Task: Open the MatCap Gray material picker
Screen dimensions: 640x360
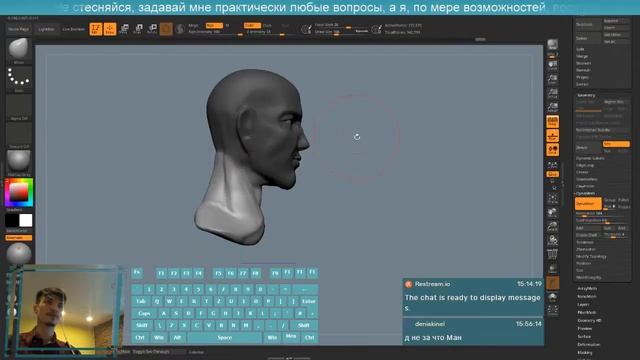Action: tap(19, 163)
